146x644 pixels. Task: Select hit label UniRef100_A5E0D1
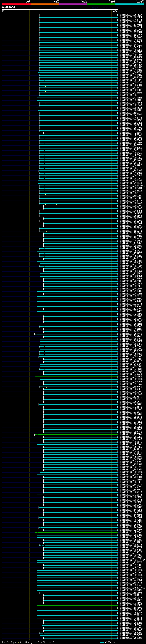tap(131, 435)
